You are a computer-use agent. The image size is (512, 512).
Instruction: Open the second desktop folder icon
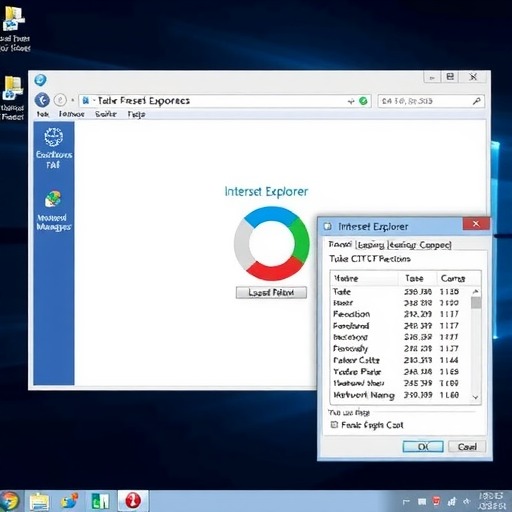(x=13, y=87)
